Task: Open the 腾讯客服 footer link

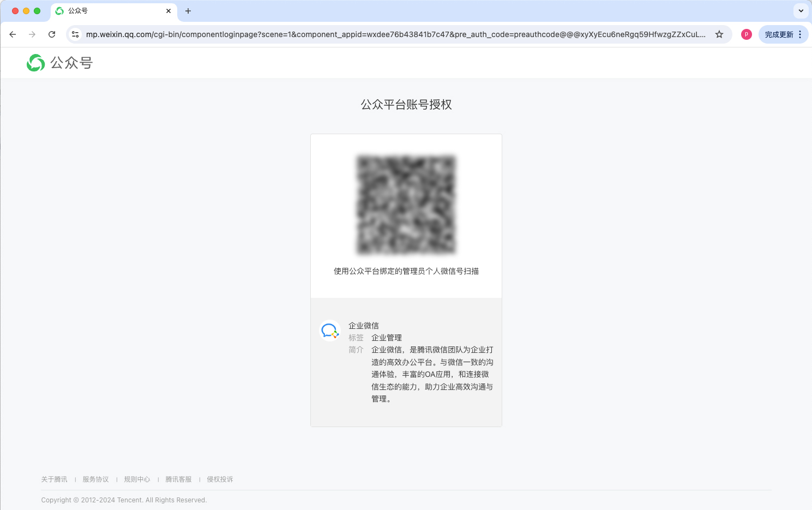Action: click(x=179, y=479)
